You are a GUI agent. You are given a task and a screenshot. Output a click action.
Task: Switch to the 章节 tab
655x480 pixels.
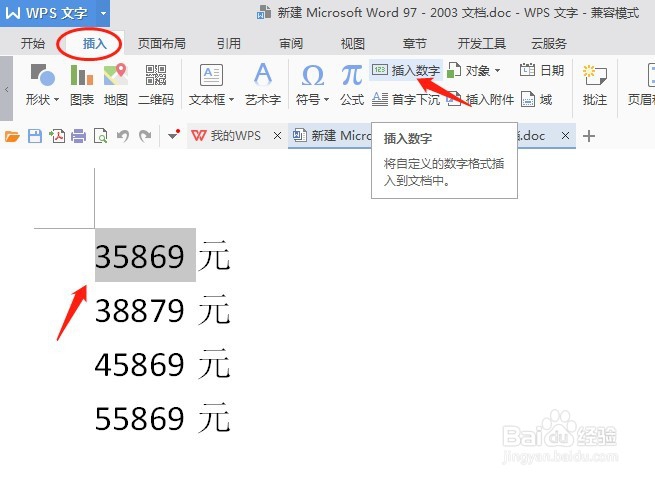(414, 43)
